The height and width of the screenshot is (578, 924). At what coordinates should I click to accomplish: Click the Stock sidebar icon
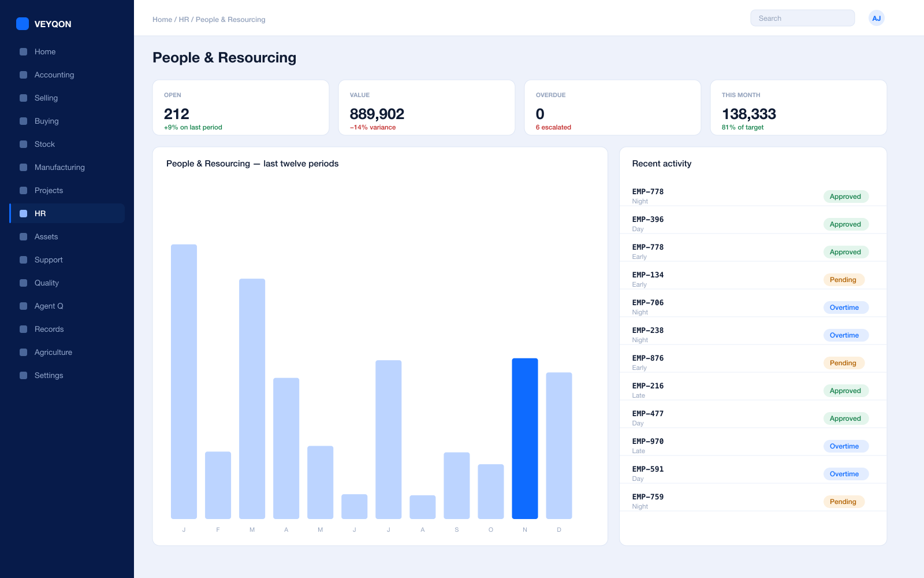point(23,144)
